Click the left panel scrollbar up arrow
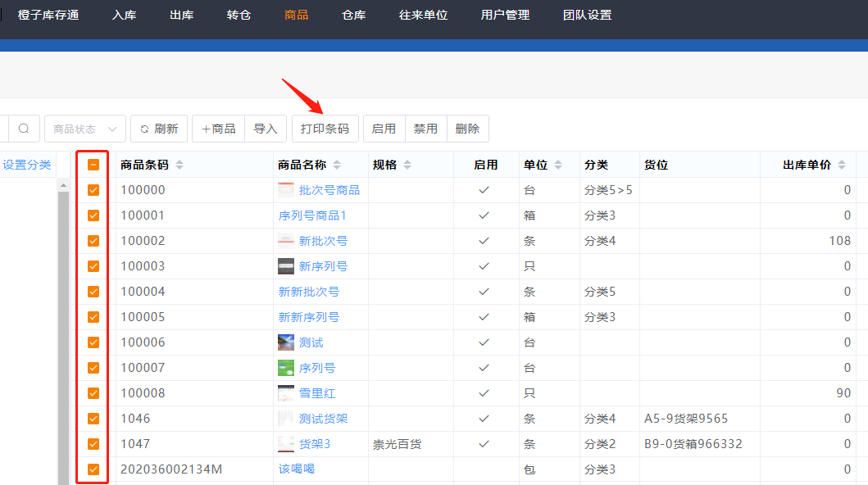 (63, 186)
